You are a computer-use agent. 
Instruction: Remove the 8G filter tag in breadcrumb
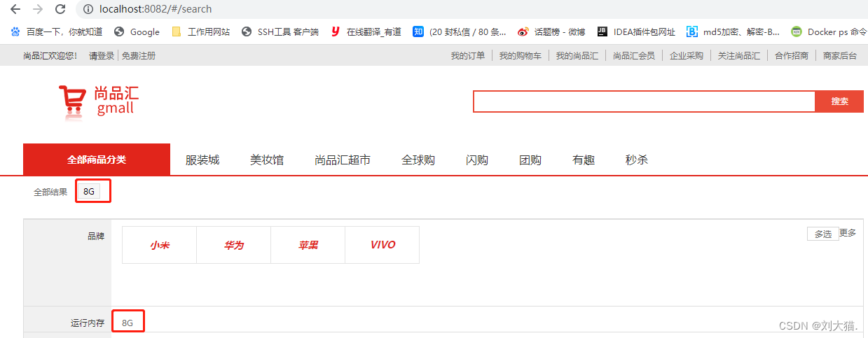coord(89,192)
